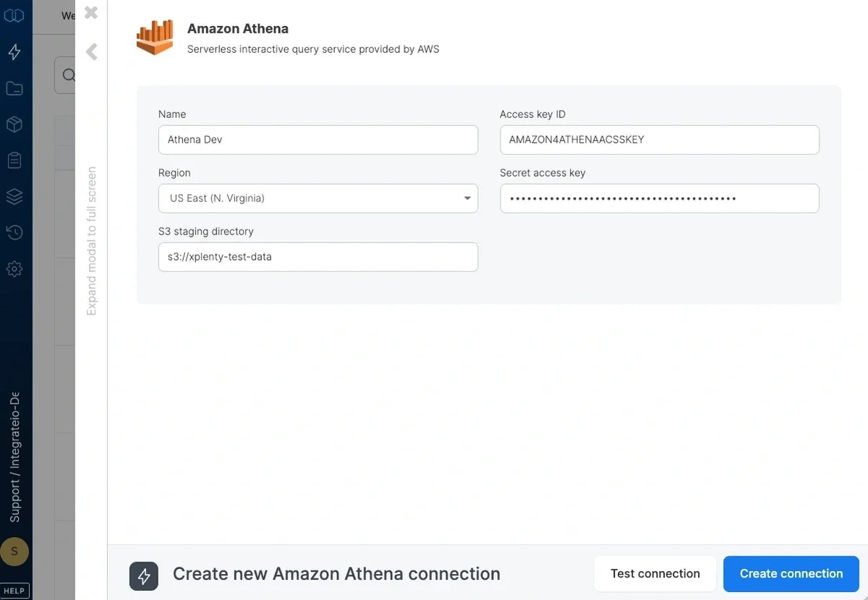Click the Amazon Athena service logo

click(x=155, y=36)
